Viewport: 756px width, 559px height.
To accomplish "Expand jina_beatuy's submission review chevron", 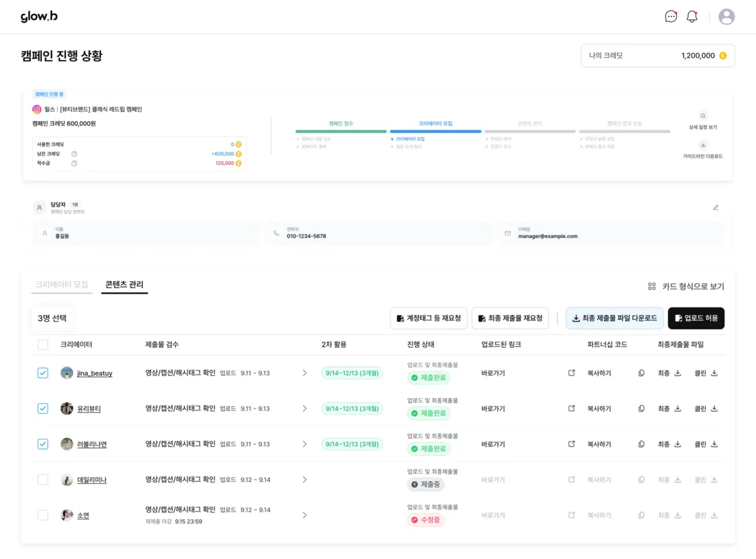I will tap(304, 373).
